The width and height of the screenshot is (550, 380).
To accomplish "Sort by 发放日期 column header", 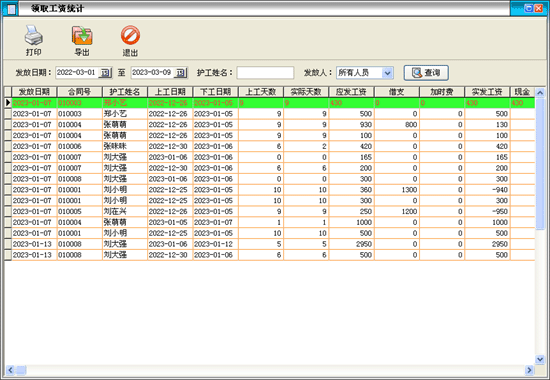I will 34,92.
